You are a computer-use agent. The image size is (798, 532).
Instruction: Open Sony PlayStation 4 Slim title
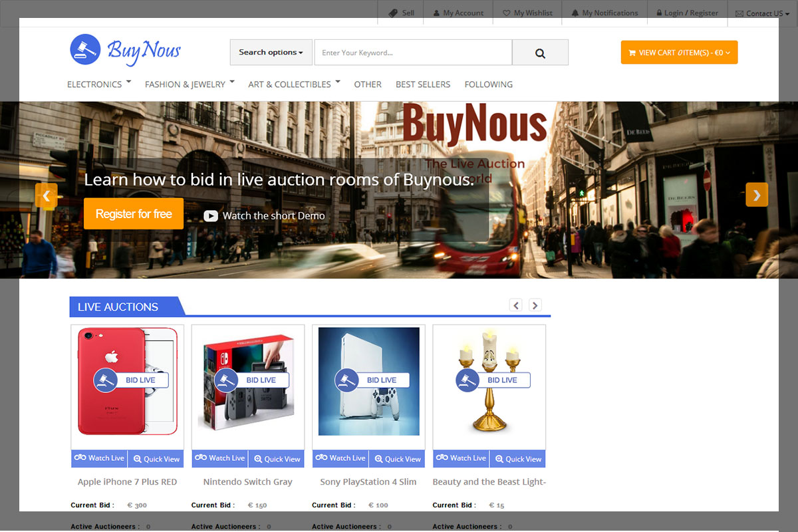(368, 481)
